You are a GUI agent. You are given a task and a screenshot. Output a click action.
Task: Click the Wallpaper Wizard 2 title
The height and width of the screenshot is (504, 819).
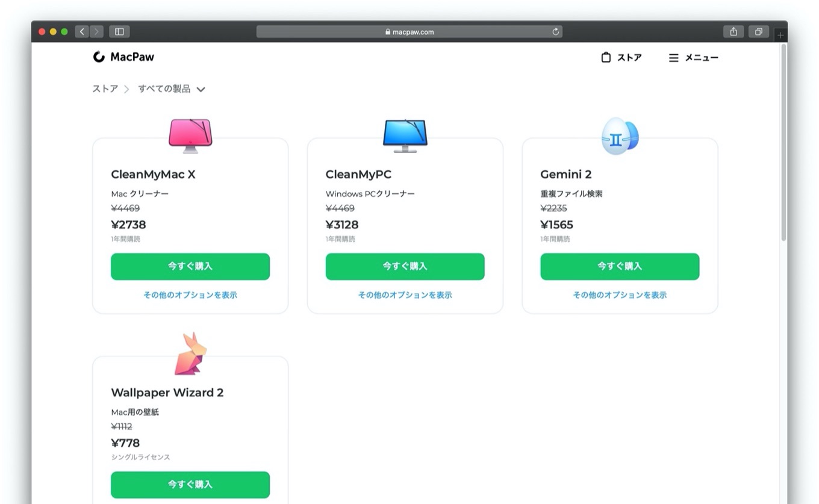(167, 393)
